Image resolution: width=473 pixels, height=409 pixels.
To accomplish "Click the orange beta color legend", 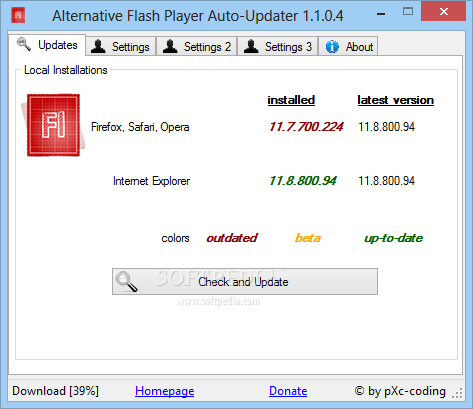I will point(308,238).
